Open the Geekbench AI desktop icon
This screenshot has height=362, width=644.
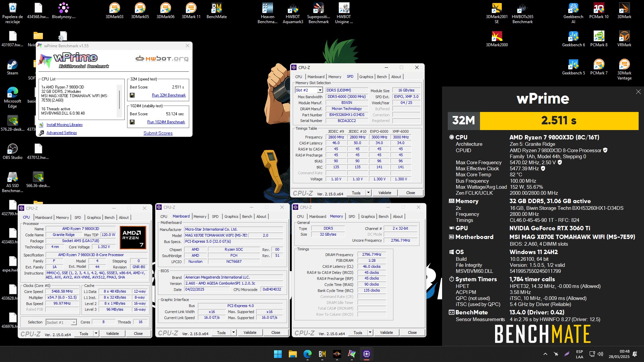coord(573,13)
